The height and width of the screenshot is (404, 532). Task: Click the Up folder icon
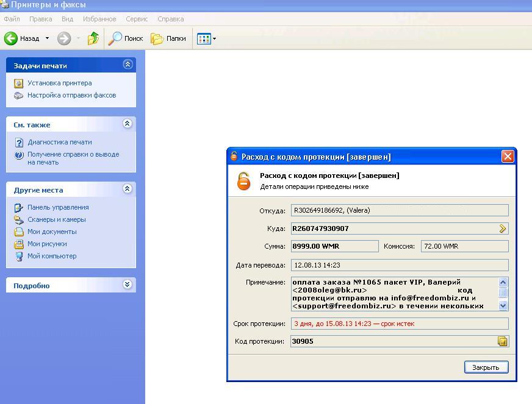pos(93,38)
